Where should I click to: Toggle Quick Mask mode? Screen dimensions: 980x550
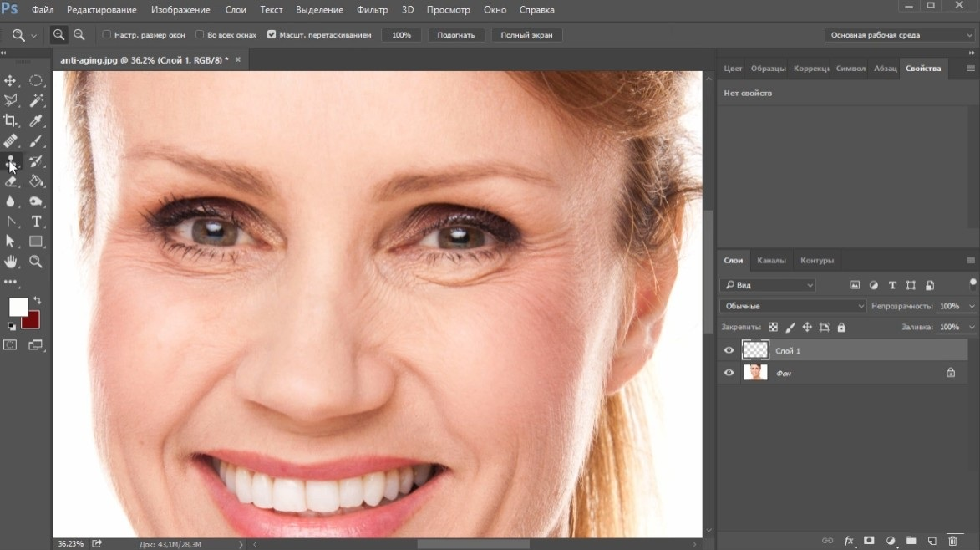tap(10, 345)
